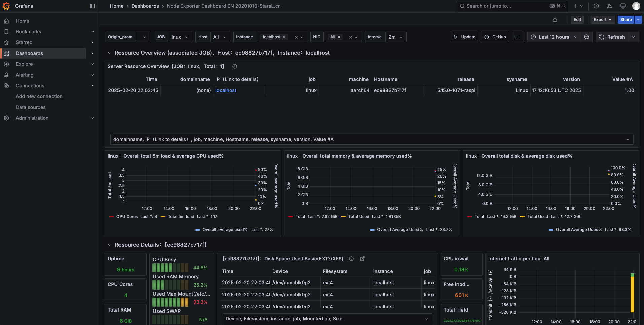This screenshot has width=644, height=325.
Task: Open Data sources sidebar item
Action: click(31, 107)
